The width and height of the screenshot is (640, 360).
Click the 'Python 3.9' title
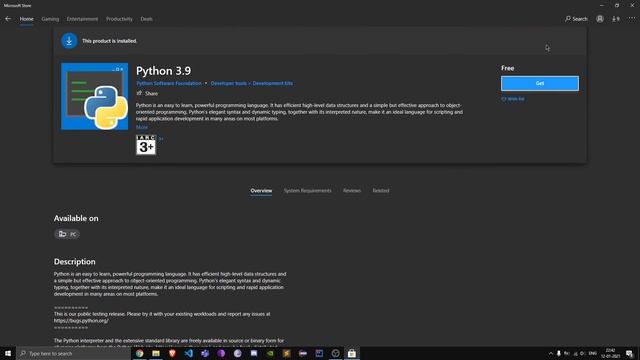coord(163,71)
